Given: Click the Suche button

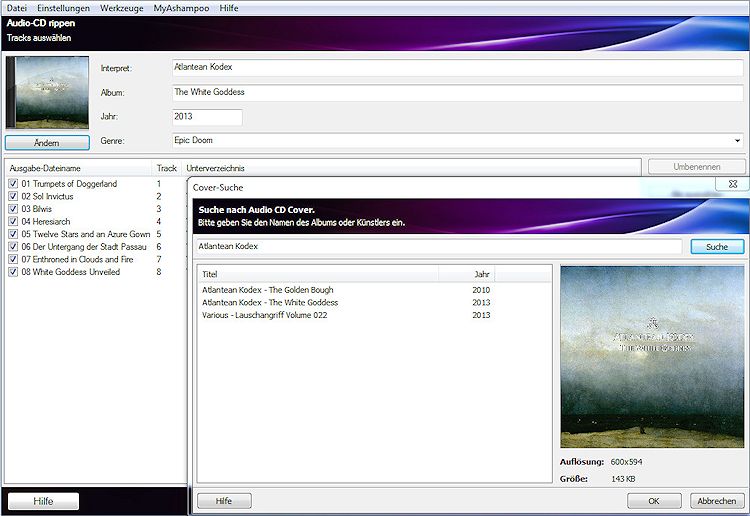Looking at the screenshot, I should (x=717, y=246).
